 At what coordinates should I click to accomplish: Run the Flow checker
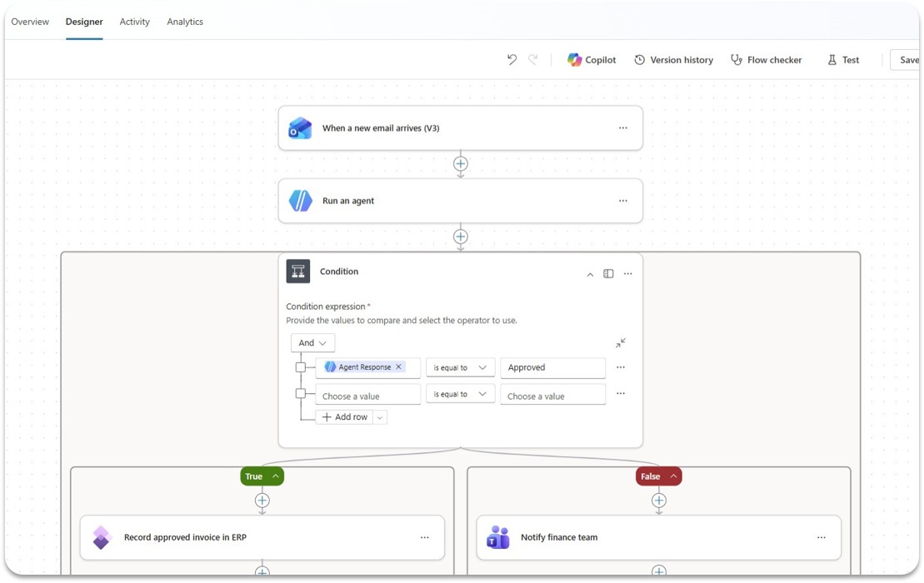[766, 59]
